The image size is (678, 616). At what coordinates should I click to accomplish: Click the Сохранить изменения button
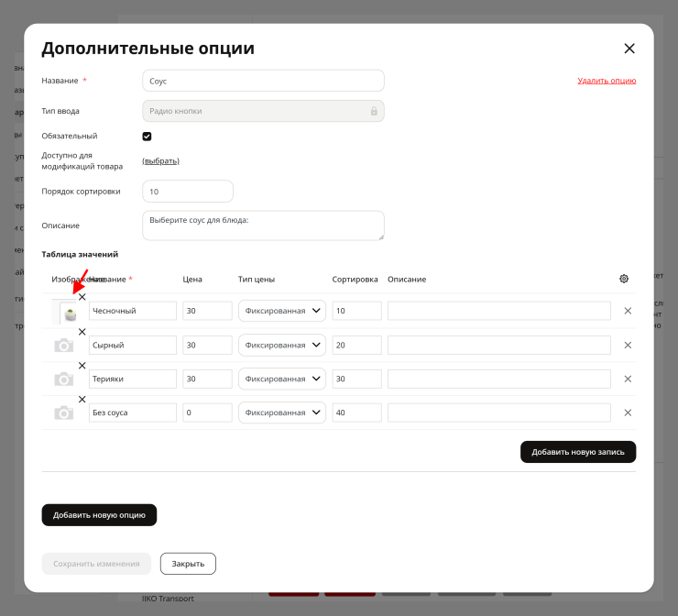96,564
